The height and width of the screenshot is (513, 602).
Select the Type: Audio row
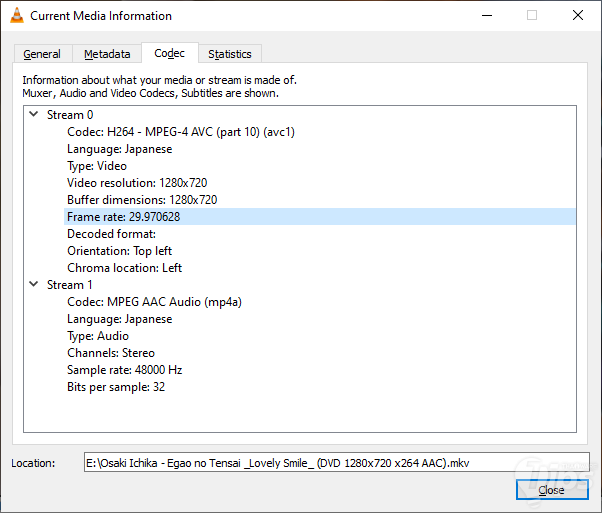pyautogui.click(x=320, y=336)
